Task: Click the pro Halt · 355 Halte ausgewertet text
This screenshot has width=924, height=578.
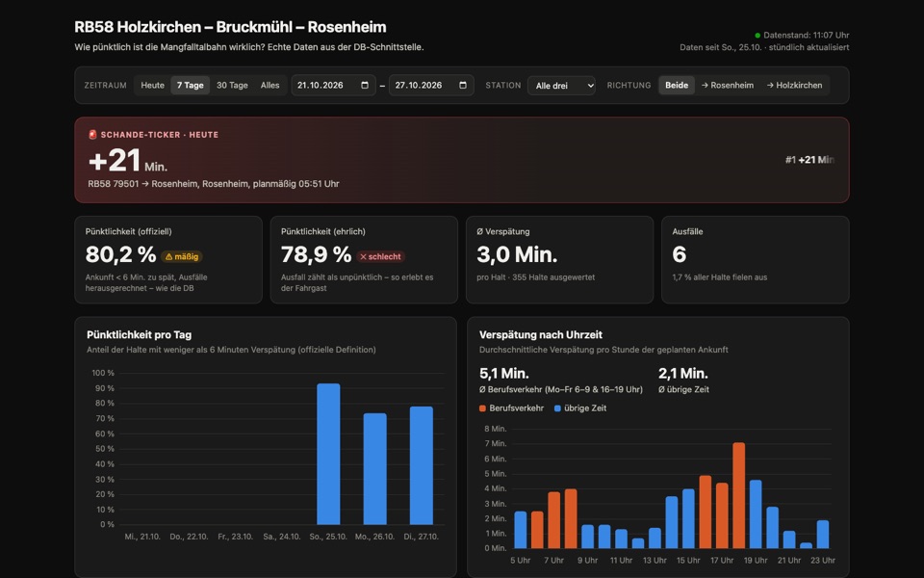Action: click(536, 277)
